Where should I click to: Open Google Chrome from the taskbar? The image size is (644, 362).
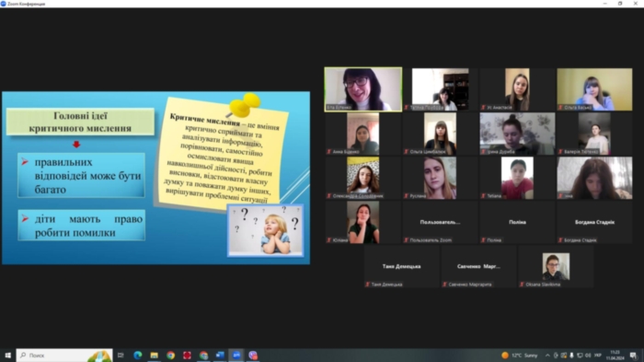(170, 356)
